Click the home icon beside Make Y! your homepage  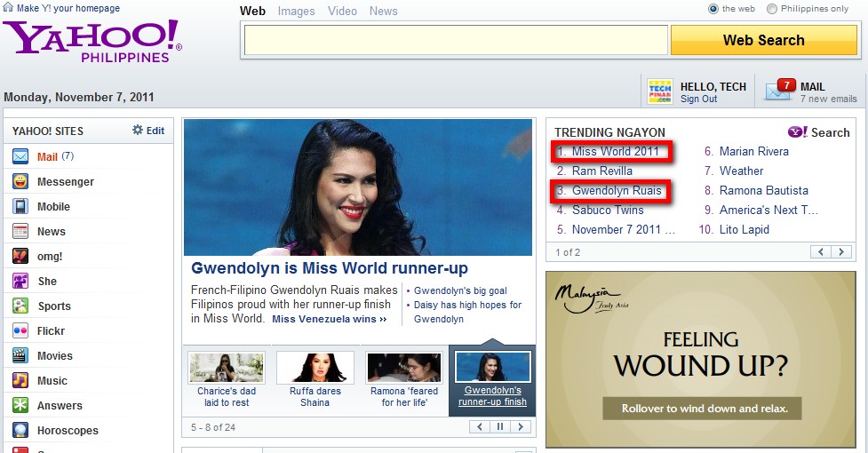coord(8,7)
